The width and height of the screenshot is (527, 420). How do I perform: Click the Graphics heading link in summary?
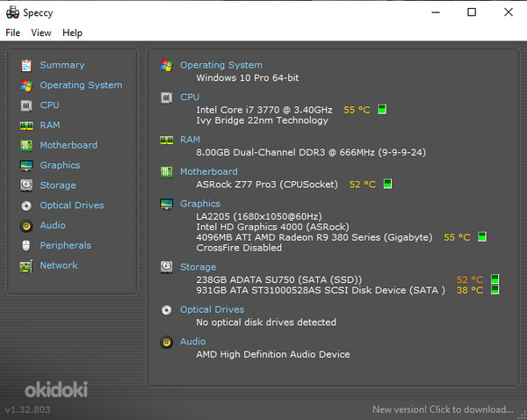[x=200, y=204]
